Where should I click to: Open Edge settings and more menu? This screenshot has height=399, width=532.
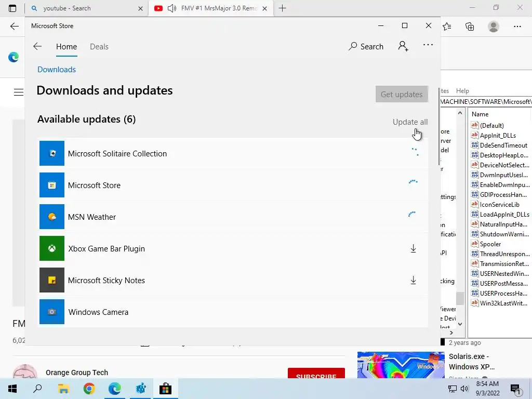click(517, 26)
